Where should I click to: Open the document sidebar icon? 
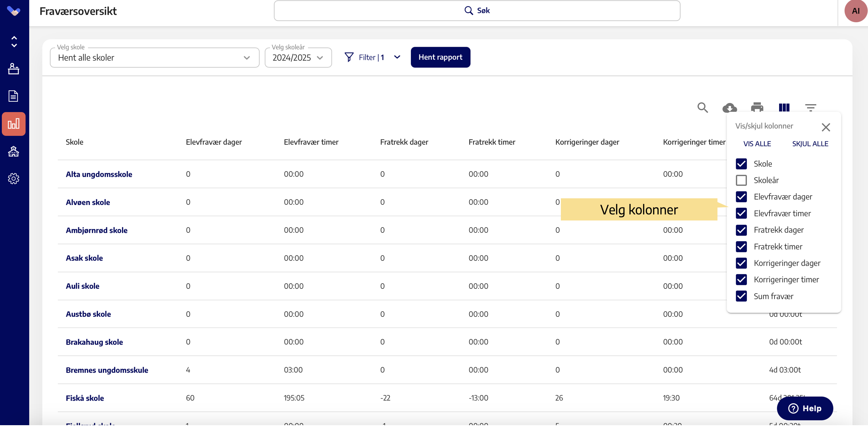click(x=13, y=96)
